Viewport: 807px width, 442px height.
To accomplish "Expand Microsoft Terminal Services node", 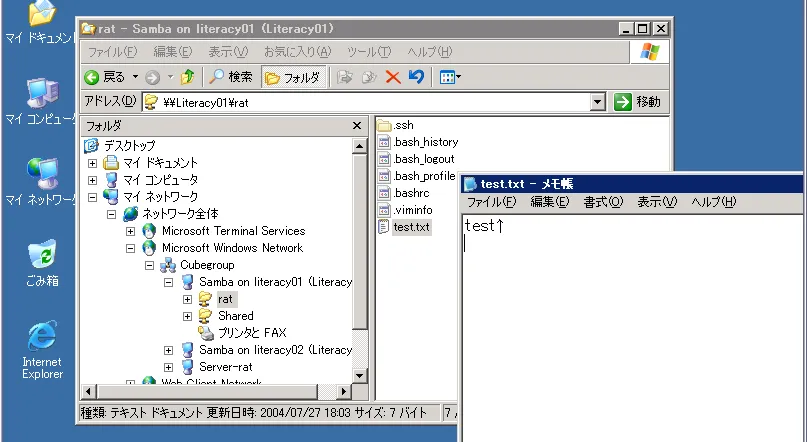I will [131, 232].
